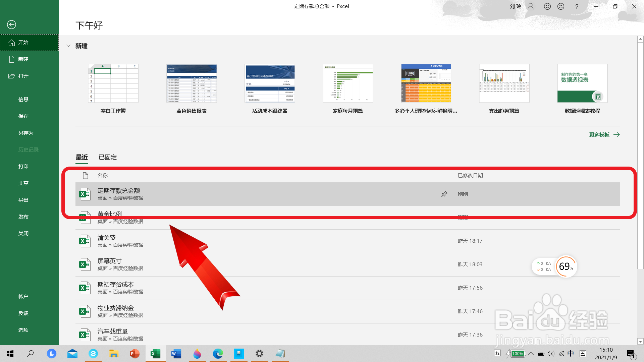Collapse the 新建 section chevron
644x362 pixels.
(x=68, y=46)
